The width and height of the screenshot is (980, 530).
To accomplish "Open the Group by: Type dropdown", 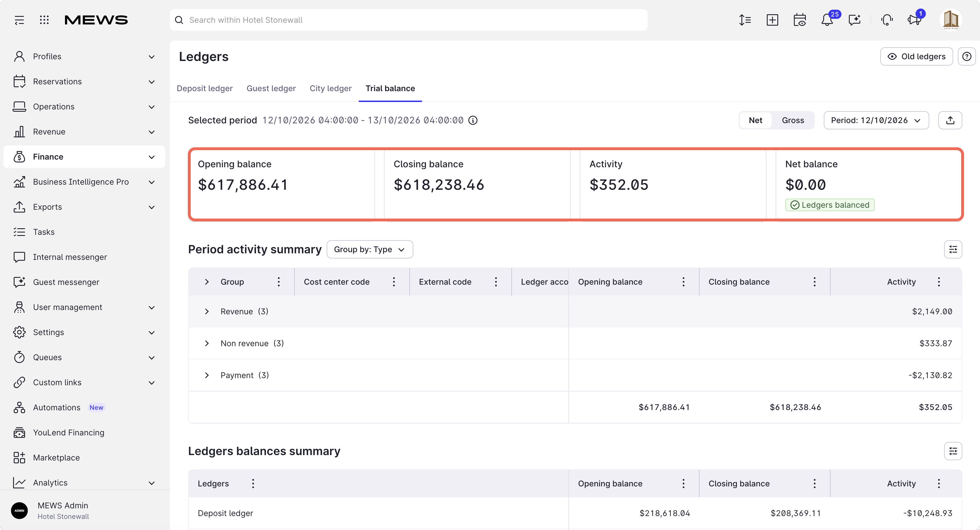I will [370, 249].
